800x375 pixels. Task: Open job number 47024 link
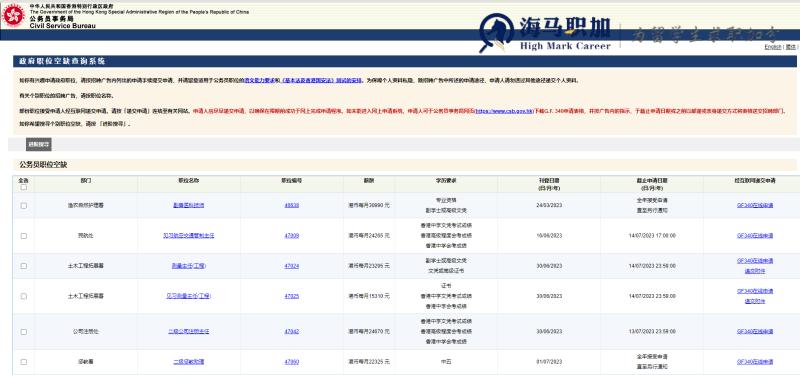[291, 266]
